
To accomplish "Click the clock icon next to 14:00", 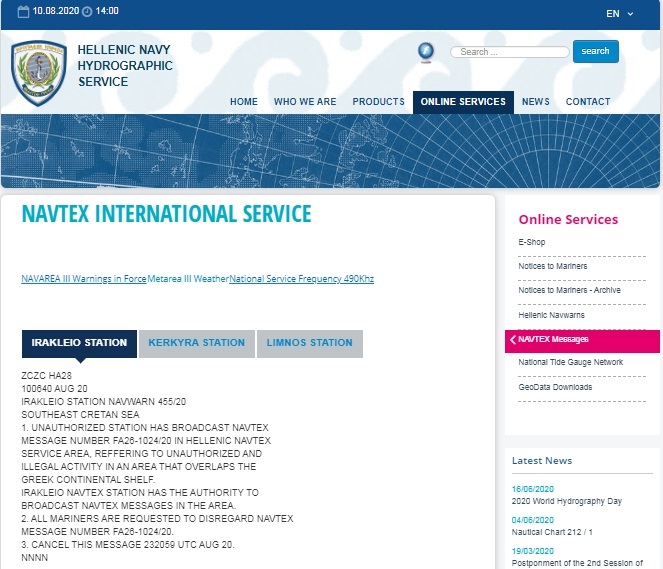I will pyautogui.click(x=86, y=11).
